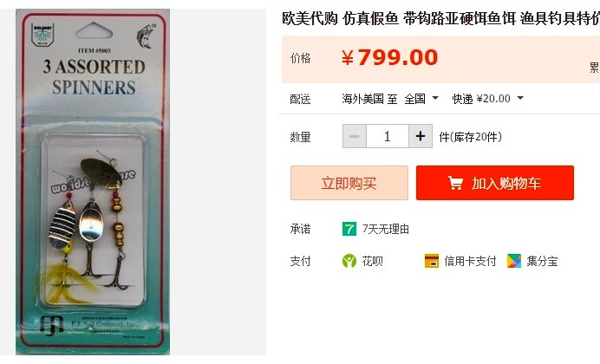Click the 加入购物车 add to cart button

[495, 183]
